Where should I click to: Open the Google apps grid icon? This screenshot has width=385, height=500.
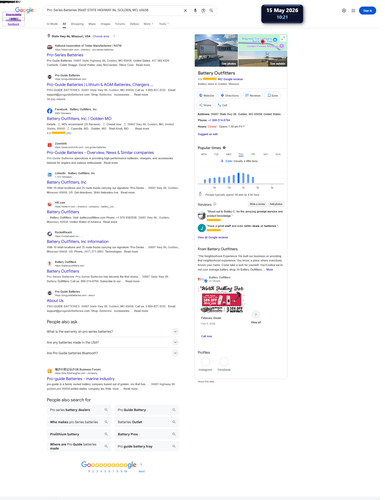tap(353, 11)
